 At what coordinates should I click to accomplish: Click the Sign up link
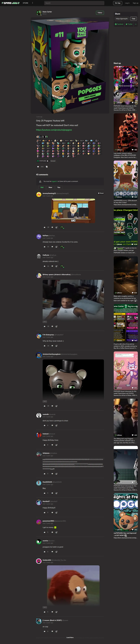pos(136,3)
